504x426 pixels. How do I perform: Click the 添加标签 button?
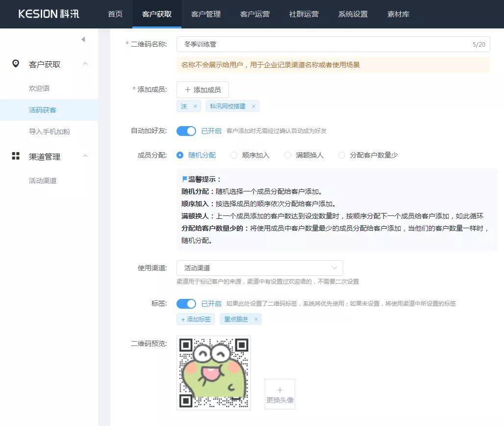click(x=196, y=319)
